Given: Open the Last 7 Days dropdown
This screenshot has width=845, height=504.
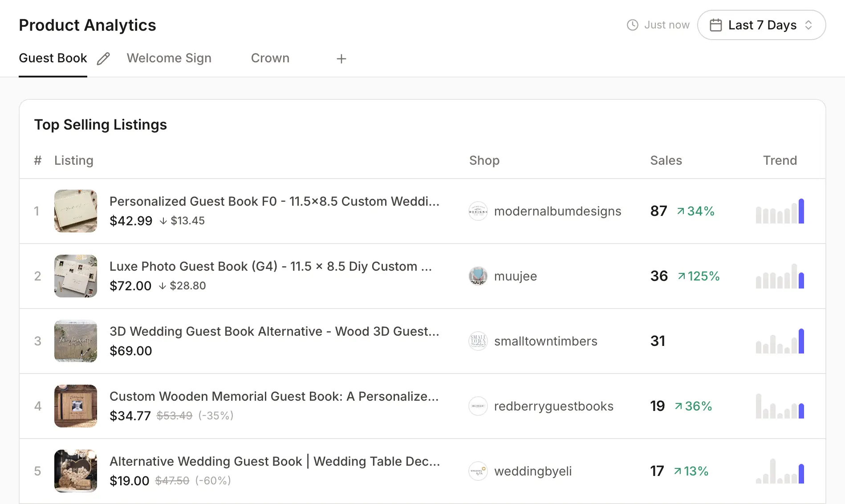Looking at the screenshot, I should click(761, 25).
